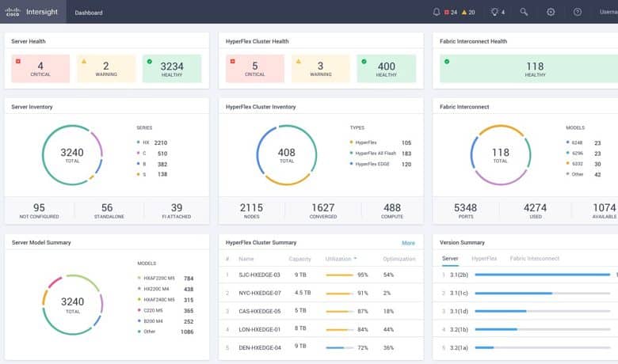Open the Username account menu
The width and height of the screenshot is (618, 364).
pyautogui.click(x=608, y=12)
